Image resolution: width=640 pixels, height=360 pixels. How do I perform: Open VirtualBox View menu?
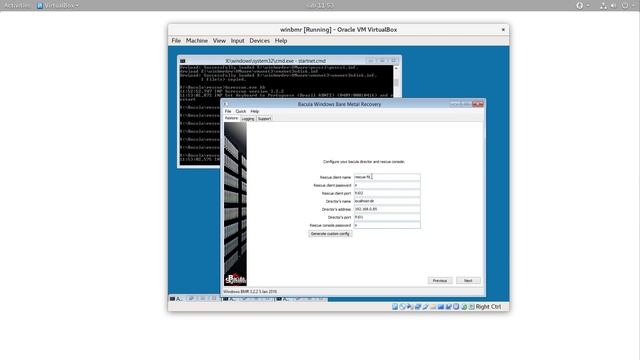coord(219,41)
